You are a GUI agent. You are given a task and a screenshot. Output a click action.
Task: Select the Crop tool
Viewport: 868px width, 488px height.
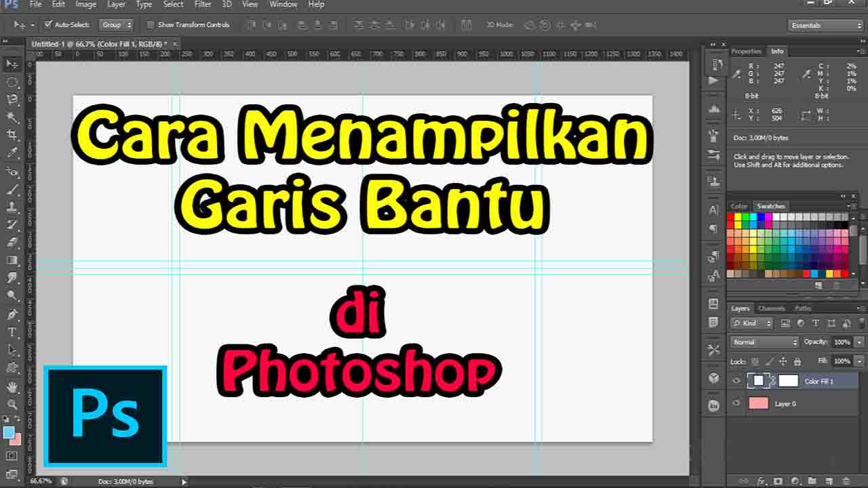click(12, 135)
